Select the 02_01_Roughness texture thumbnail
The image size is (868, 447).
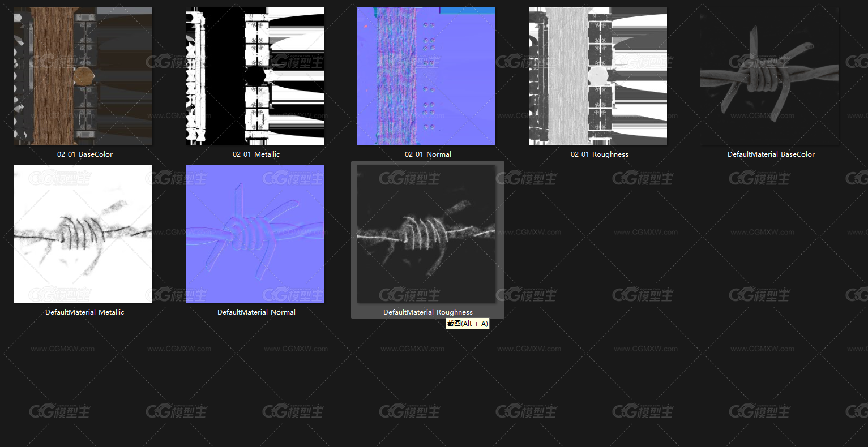click(x=598, y=76)
